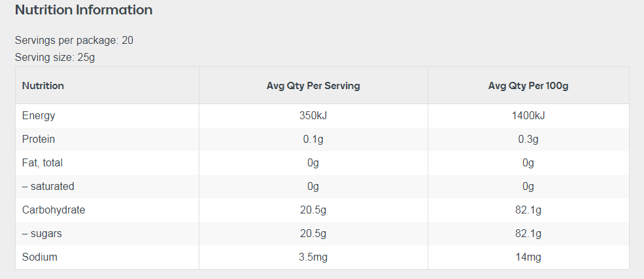644x279 pixels.
Task: Click the Nutrition column header
Action: 43,86
